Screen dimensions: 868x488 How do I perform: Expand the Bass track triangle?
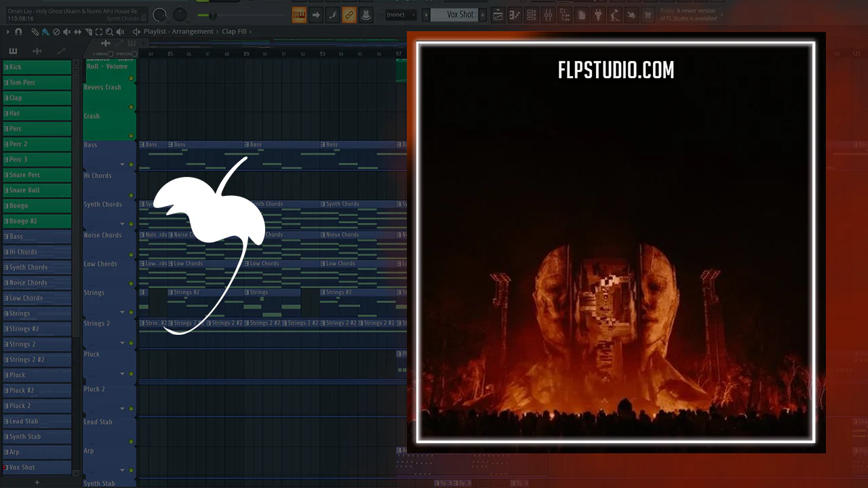coord(123,165)
